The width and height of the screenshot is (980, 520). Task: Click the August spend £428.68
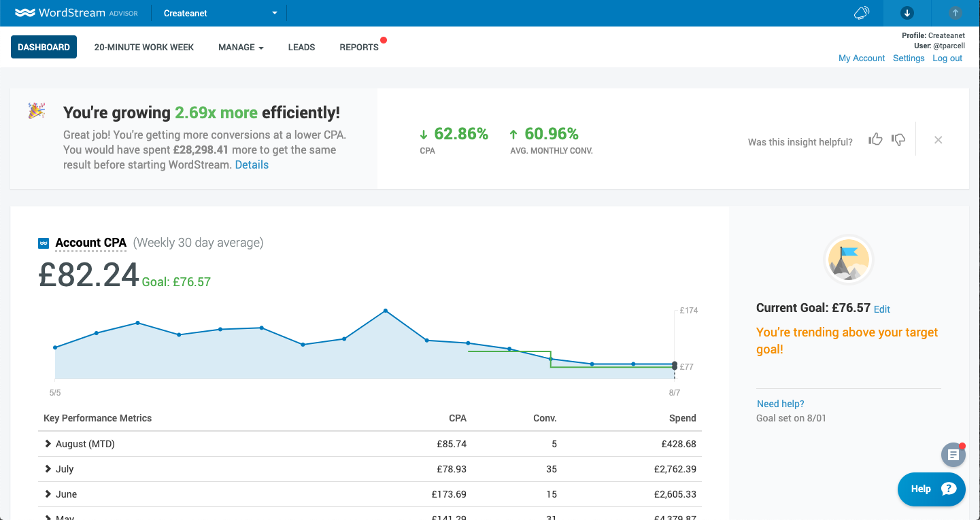tap(679, 444)
